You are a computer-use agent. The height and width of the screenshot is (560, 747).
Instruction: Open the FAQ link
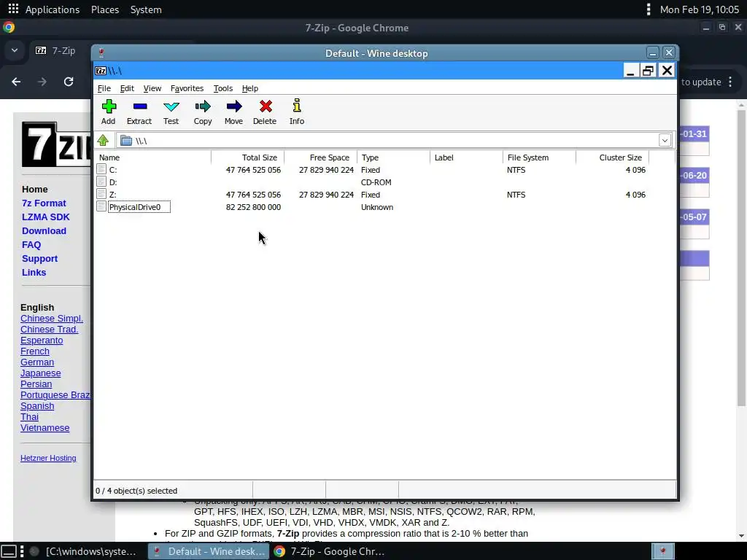click(x=31, y=244)
